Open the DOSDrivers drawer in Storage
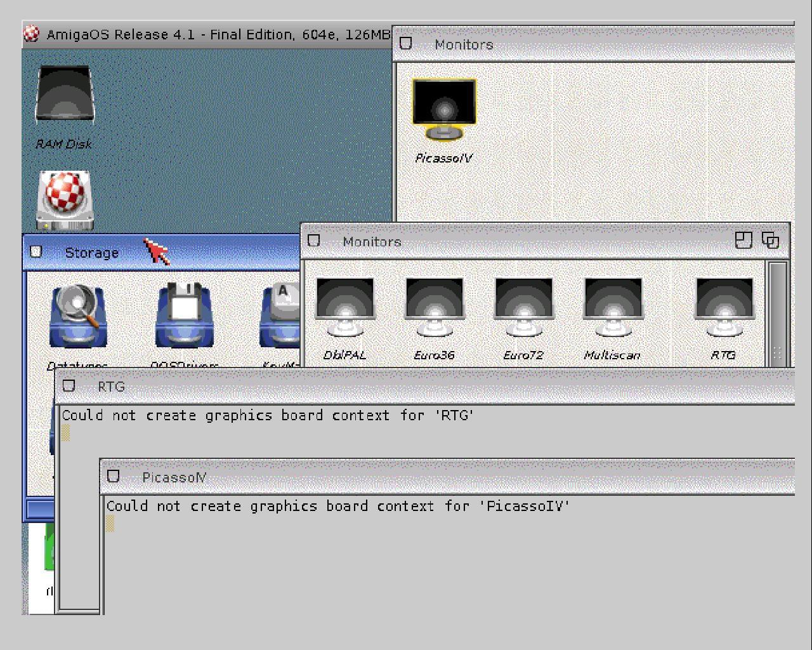This screenshot has width=812, height=650. [x=184, y=325]
